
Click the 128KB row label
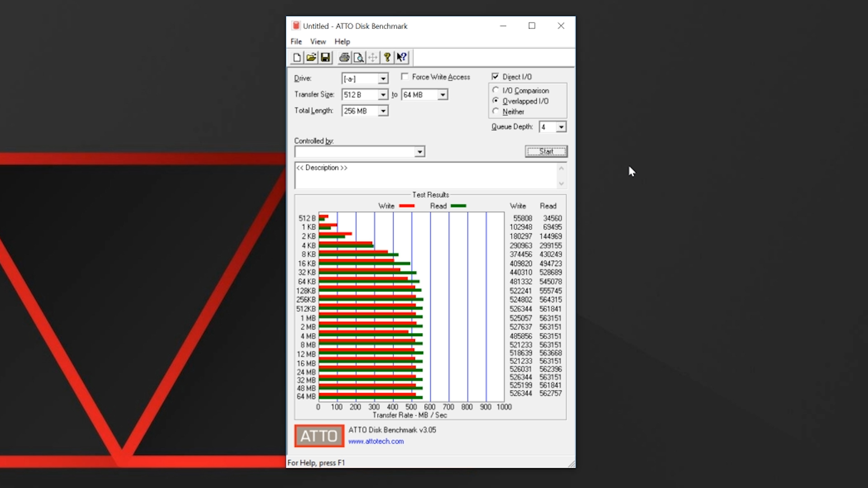click(306, 291)
